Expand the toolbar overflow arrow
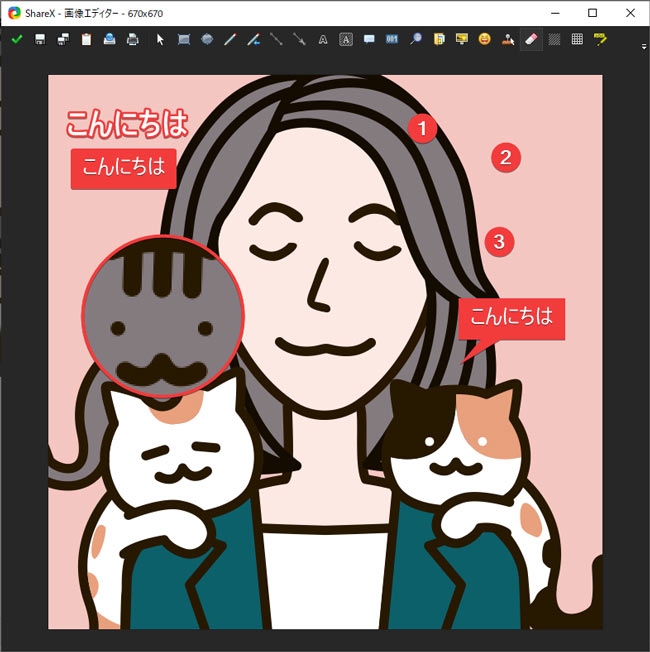650x652 pixels. [x=644, y=47]
